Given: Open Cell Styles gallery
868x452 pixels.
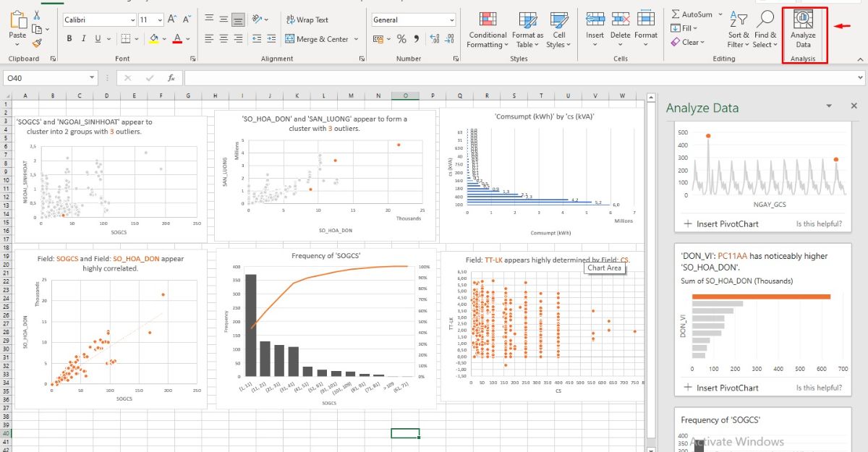Looking at the screenshot, I should 559,30.
